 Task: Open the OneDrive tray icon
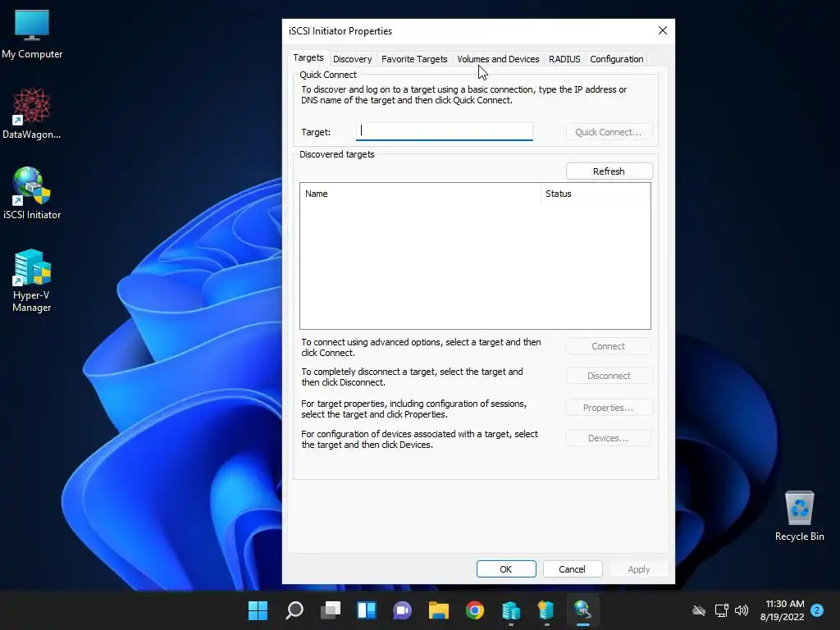[699, 610]
